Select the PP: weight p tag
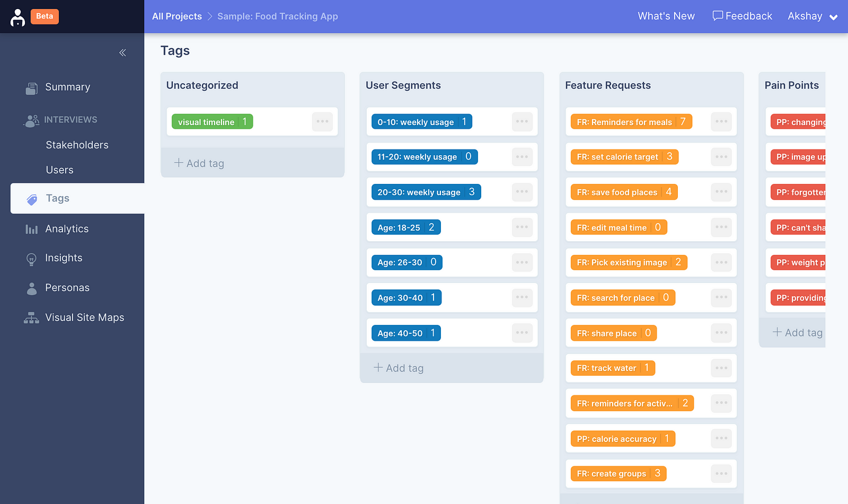This screenshot has height=504, width=848. click(x=798, y=262)
